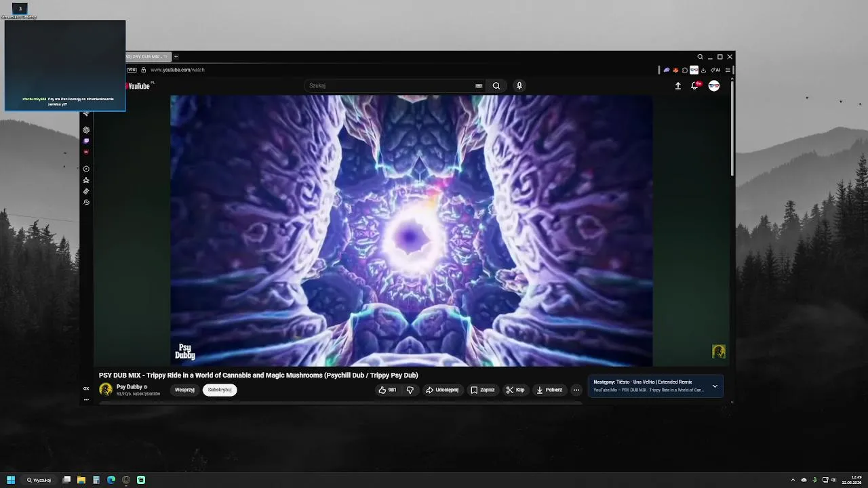Open a new browser tab with plus
The width and height of the screenshot is (868, 488).
click(176, 57)
